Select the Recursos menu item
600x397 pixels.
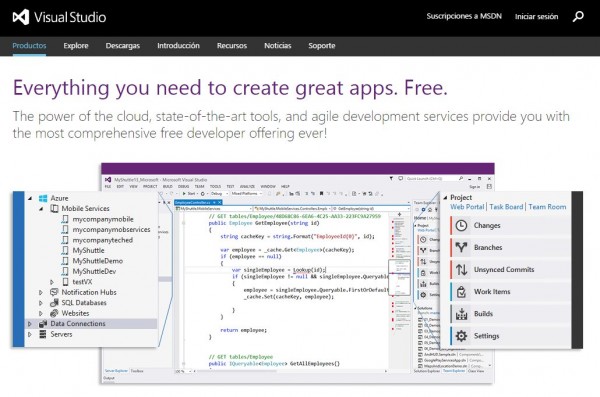pyautogui.click(x=232, y=46)
